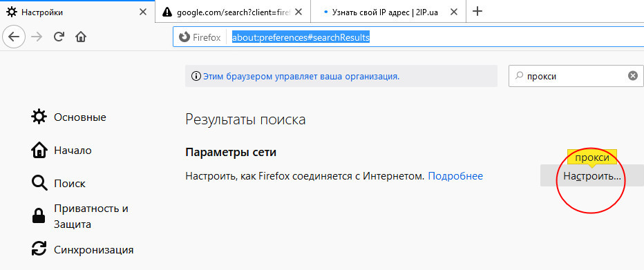Reload the current page
This screenshot has height=270, width=644.
click(59, 37)
